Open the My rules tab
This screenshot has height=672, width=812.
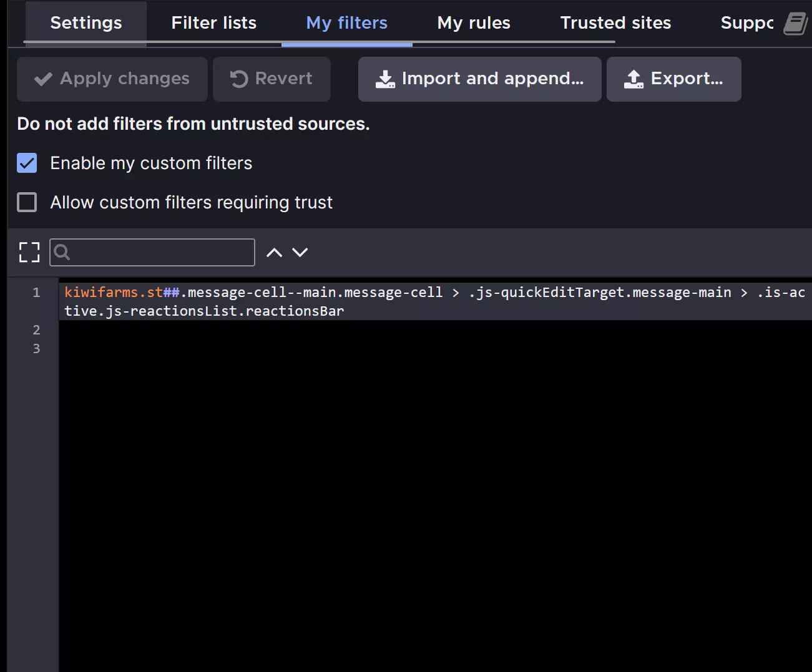point(474,23)
